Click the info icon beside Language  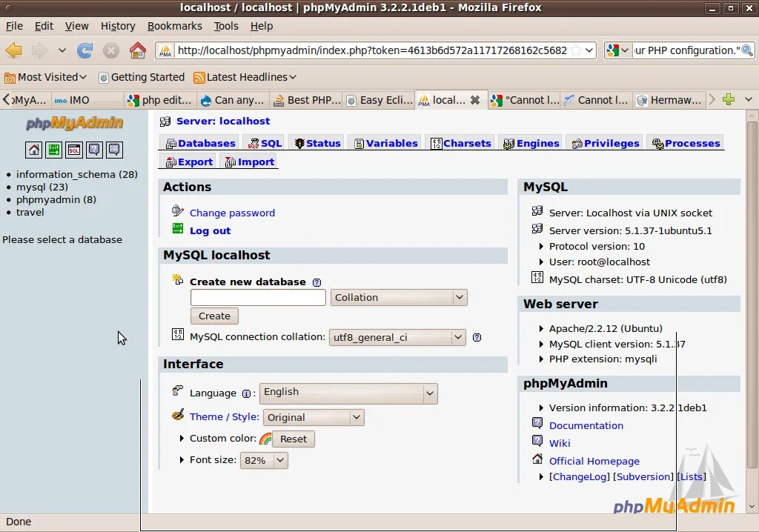(246, 394)
